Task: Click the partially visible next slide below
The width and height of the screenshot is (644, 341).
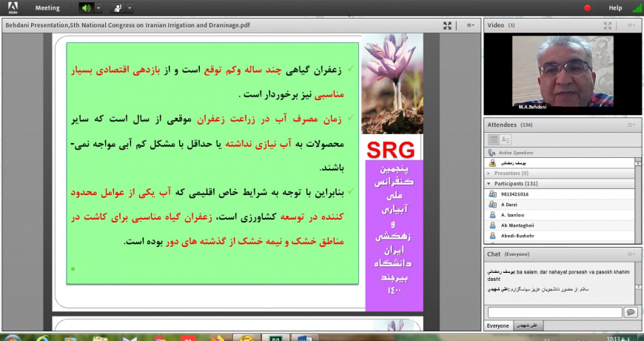Action: tap(238, 324)
